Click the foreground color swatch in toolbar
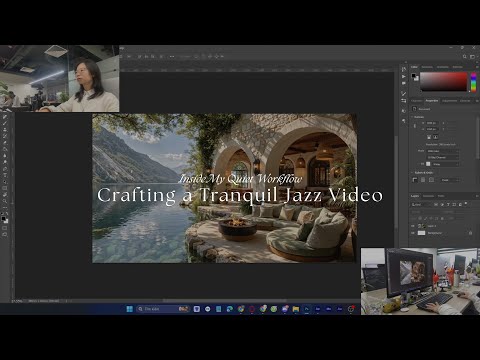This screenshot has height=360, width=480. [3, 218]
